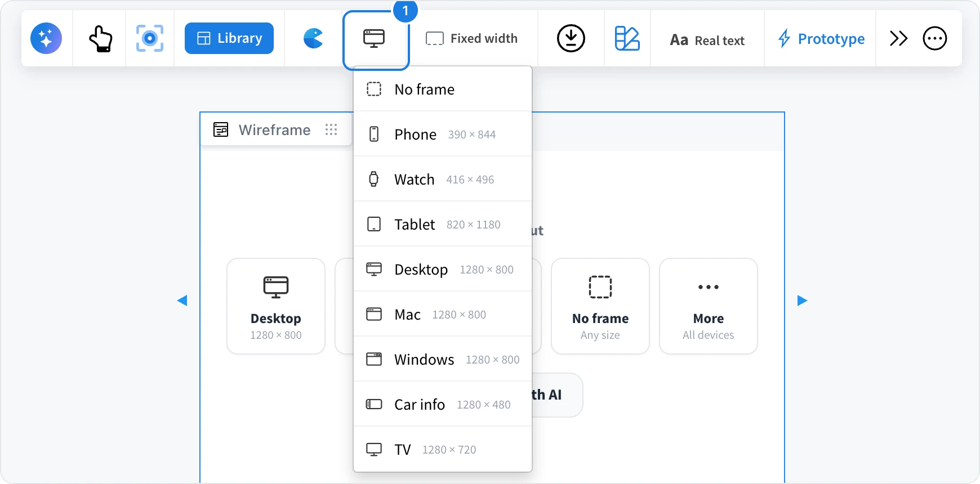Pick Desktop 1280 × 800 in dropdown list
Screen dimensions: 980x484
click(443, 269)
